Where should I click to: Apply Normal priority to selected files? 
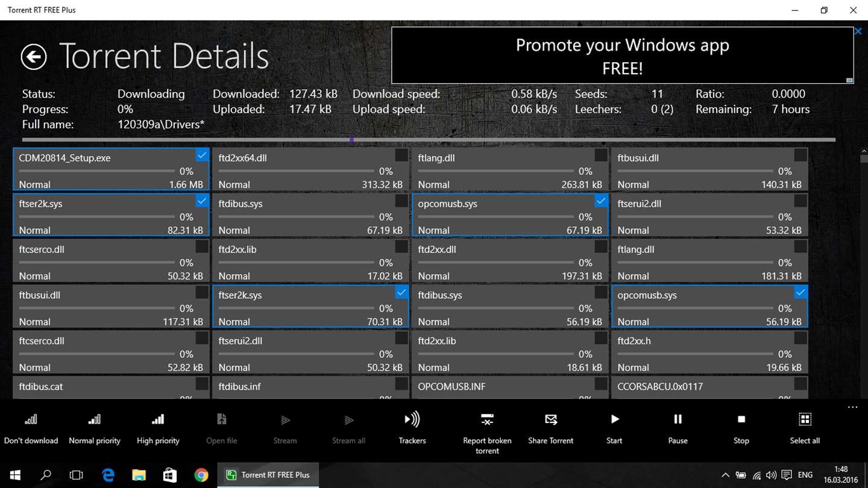pyautogui.click(x=95, y=429)
